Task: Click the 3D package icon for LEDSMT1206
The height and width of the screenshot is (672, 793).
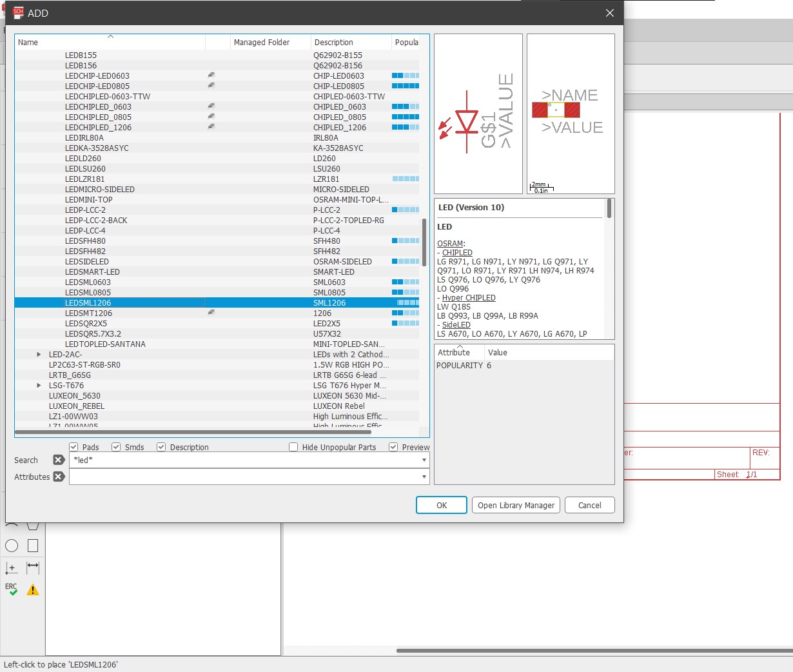Action: pyautogui.click(x=211, y=313)
